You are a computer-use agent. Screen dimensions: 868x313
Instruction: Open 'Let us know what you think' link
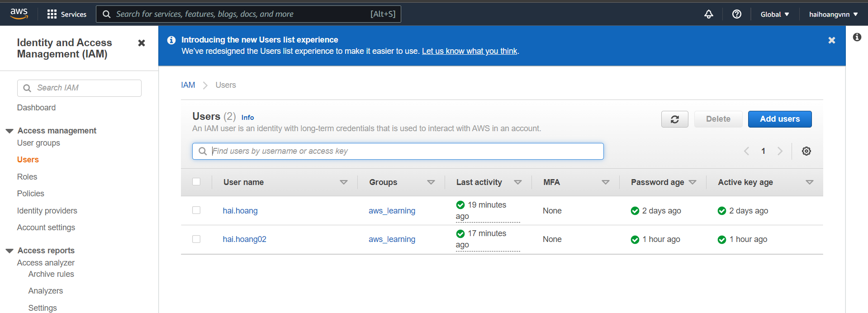point(470,51)
